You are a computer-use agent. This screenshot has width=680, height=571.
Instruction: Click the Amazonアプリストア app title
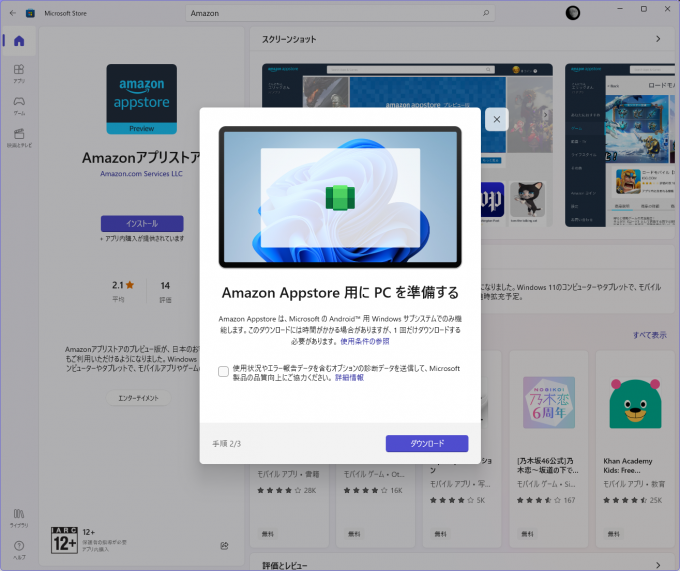point(141,158)
